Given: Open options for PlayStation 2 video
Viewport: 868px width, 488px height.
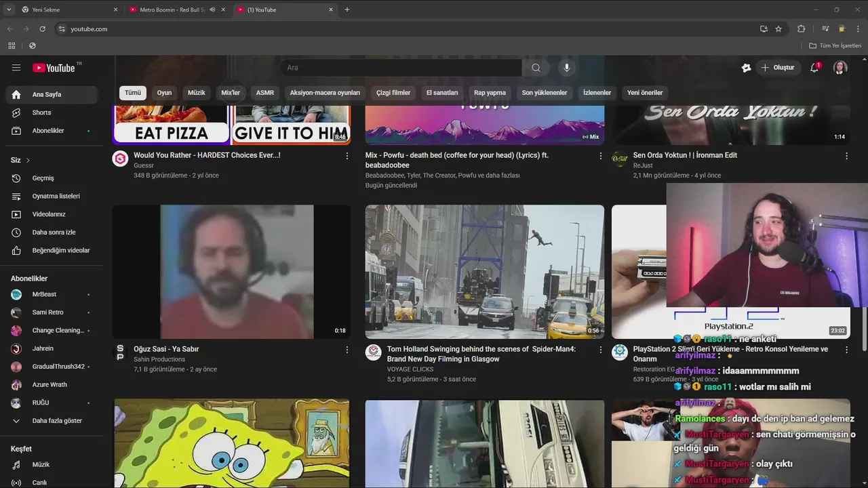Looking at the screenshot, I should (x=846, y=350).
